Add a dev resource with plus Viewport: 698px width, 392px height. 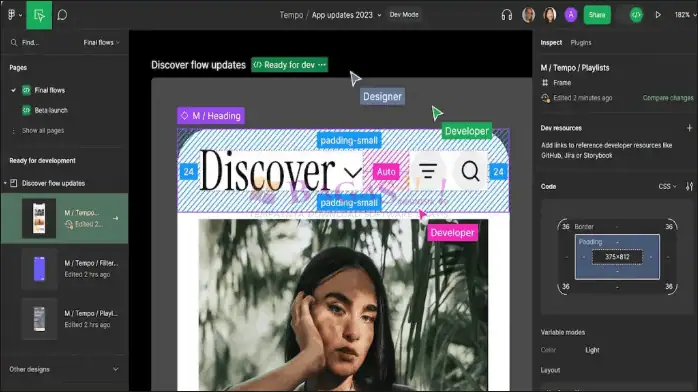689,128
